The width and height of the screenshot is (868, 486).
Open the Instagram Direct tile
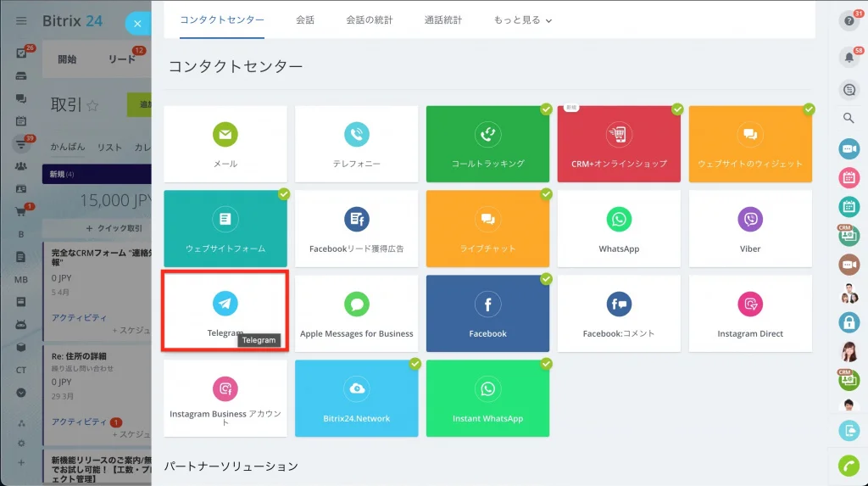pyautogui.click(x=750, y=314)
